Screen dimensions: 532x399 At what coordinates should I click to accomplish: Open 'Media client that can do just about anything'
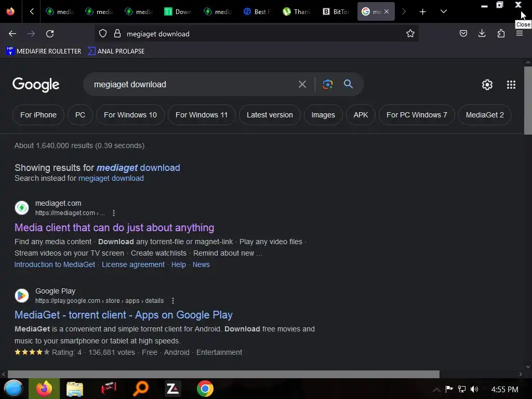pyautogui.click(x=114, y=228)
